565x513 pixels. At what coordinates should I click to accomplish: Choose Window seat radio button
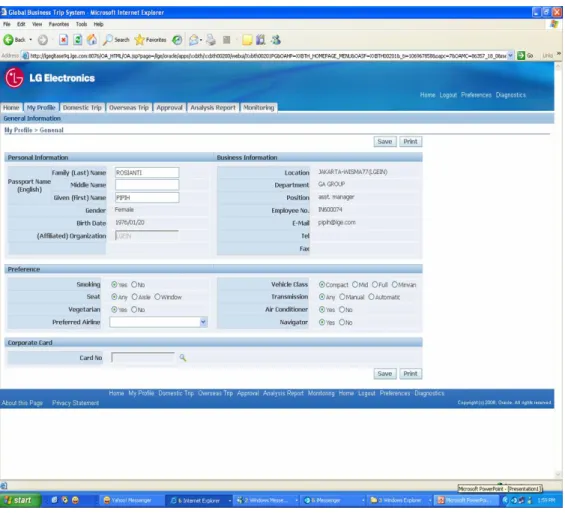click(157, 297)
